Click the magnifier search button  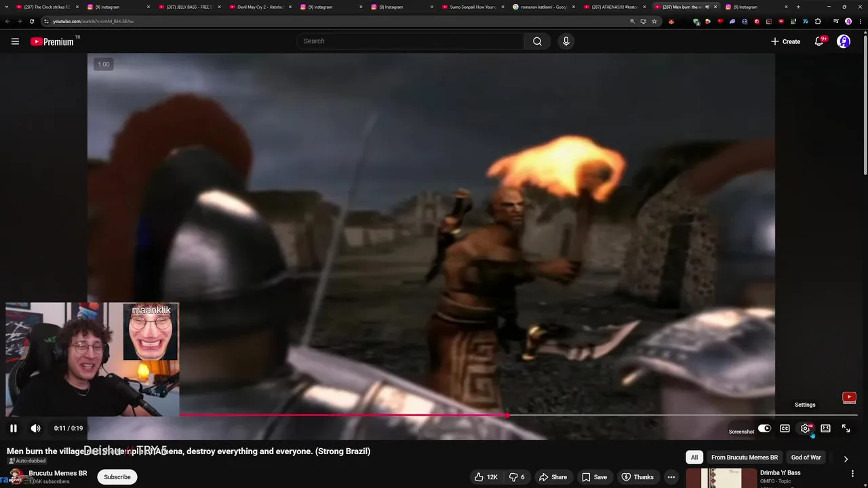pyautogui.click(x=537, y=41)
